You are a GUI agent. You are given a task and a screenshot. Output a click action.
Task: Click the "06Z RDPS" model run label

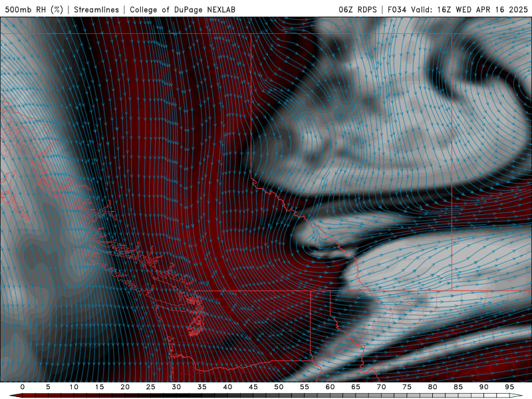pos(358,9)
